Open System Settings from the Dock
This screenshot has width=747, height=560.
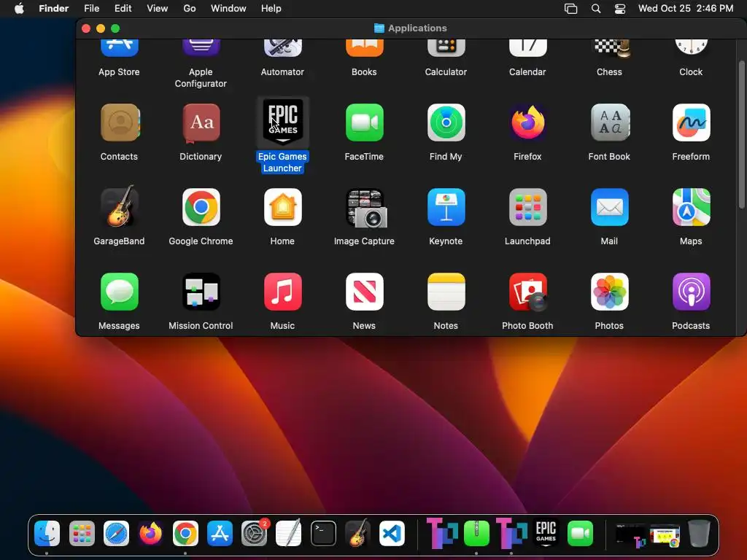(x=255, y=533)
